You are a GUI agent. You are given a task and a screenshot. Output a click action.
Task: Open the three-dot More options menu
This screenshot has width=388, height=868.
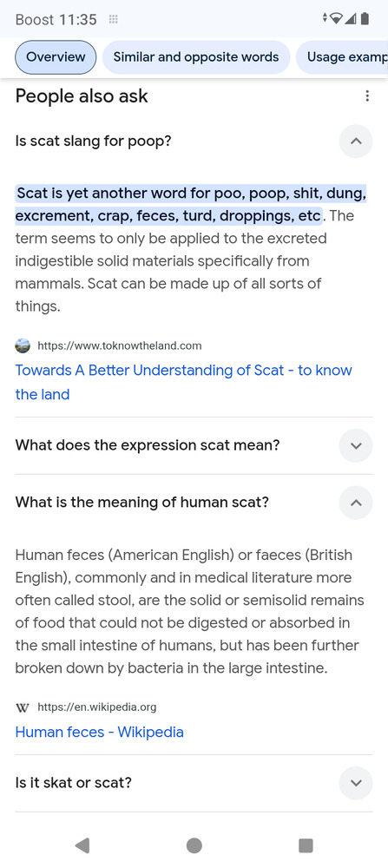tap(367, 96)
